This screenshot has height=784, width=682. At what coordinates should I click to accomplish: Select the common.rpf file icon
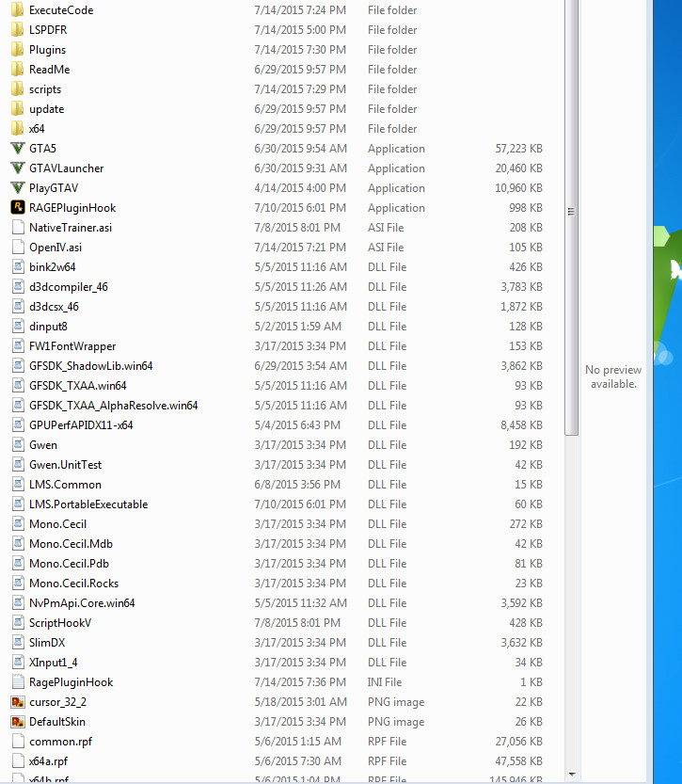pyautogui.click(x=18, y=742)
